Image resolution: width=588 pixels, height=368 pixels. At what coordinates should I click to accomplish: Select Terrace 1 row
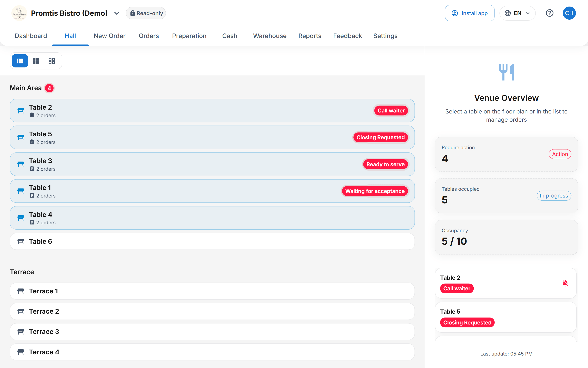point(212,291)
